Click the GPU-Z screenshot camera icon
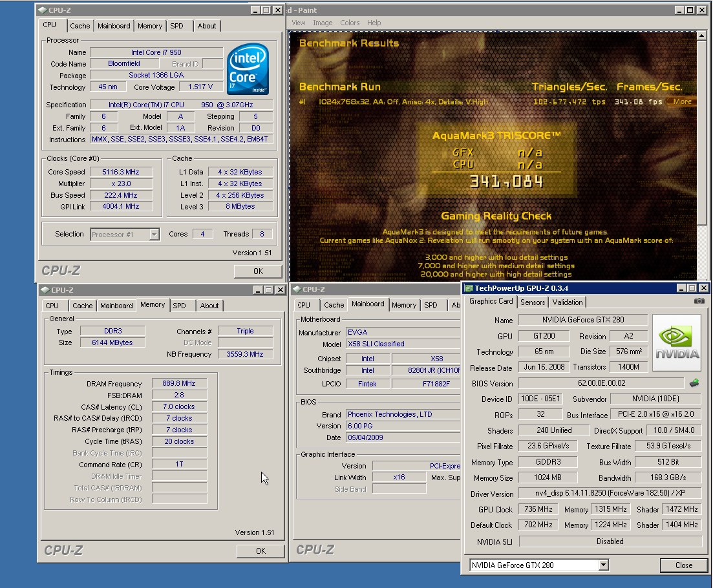The width and height of the screenshot is (713, 588). (x=699, y=301)
